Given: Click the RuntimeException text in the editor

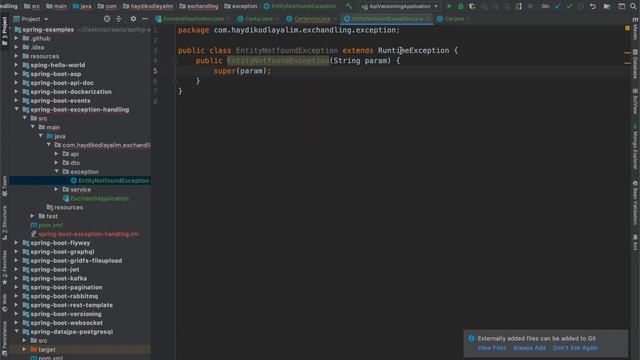Looking at the screenshot, I should point(413,51).
